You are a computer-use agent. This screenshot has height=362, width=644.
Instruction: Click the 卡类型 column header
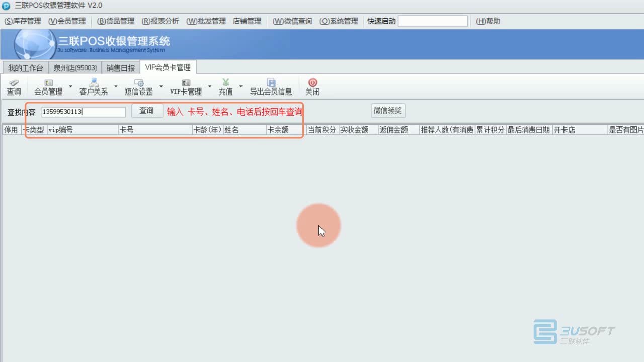point(34,130)
